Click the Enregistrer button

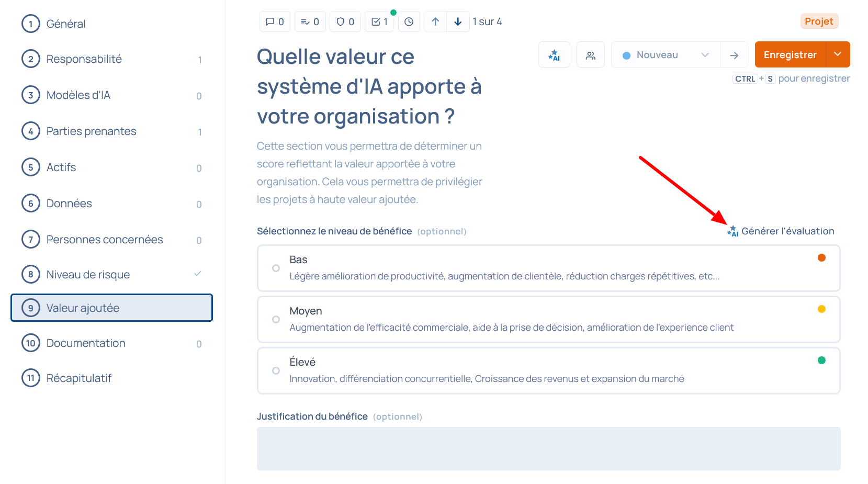(790, 55)
